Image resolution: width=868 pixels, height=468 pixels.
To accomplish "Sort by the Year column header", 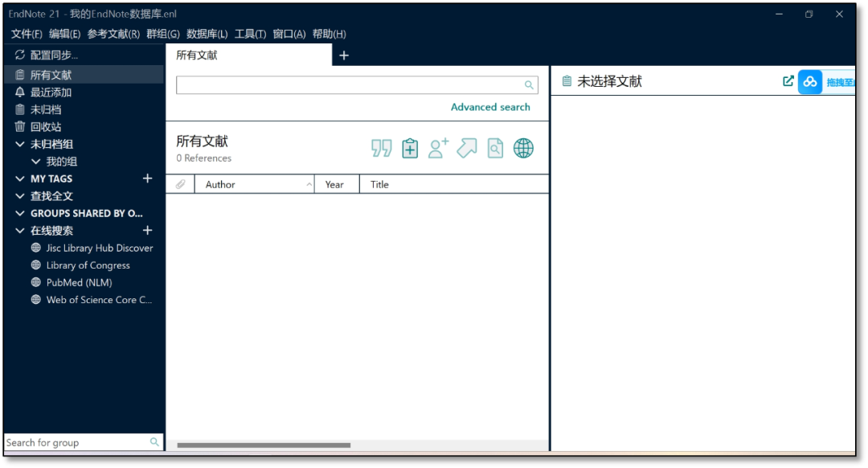I will (337, 184).
